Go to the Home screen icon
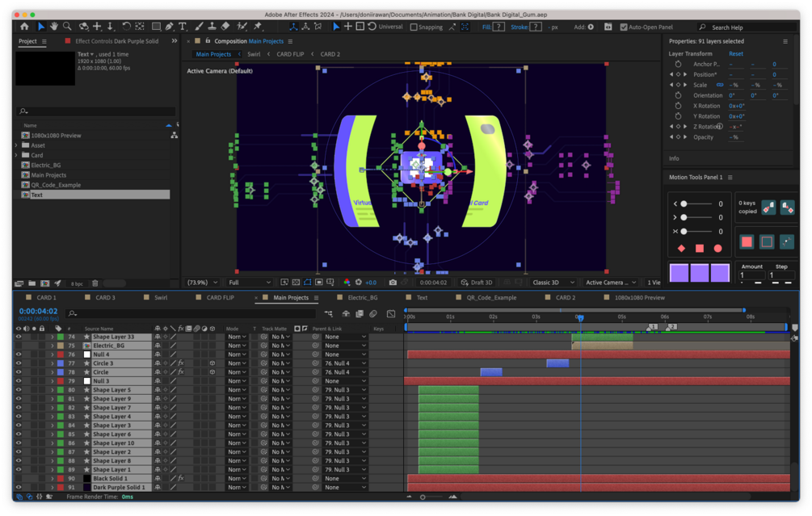 [x=24, y=27]
